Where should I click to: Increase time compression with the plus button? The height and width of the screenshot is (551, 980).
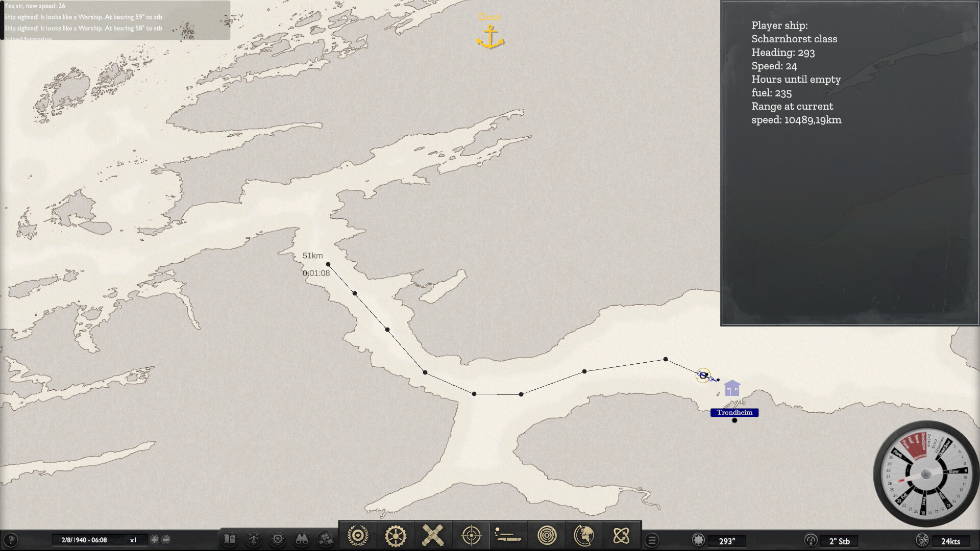155,539
